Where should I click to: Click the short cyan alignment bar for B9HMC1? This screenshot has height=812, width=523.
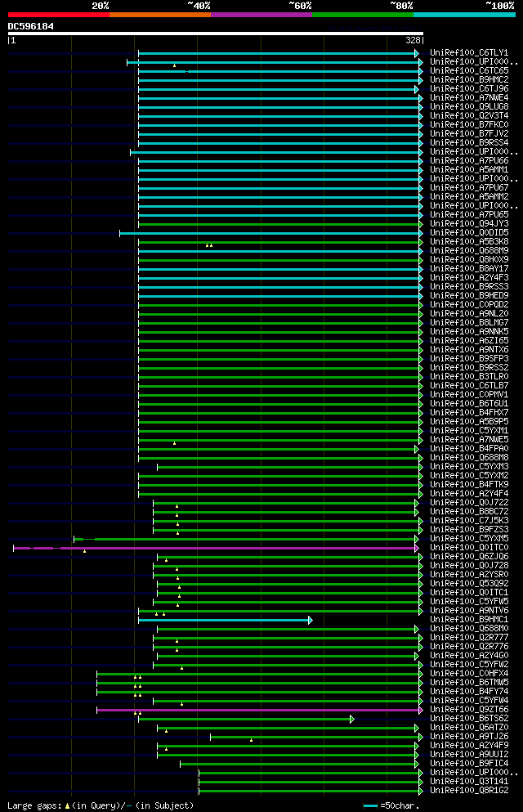pyautogui.click(x=225, y=620)
